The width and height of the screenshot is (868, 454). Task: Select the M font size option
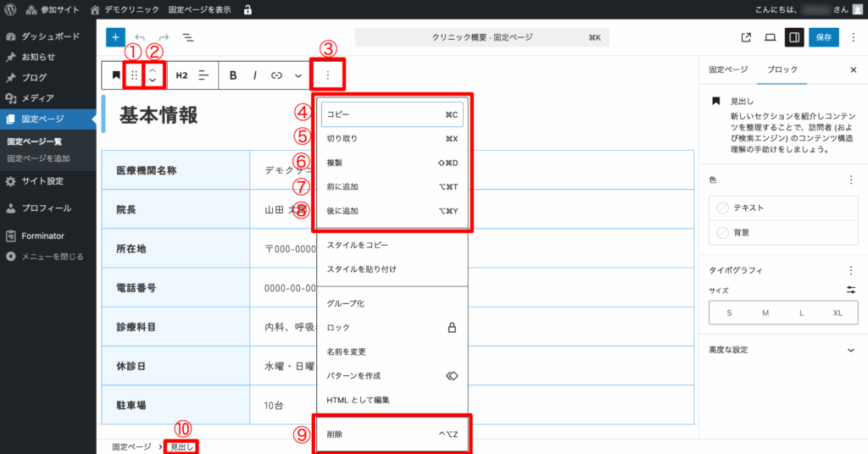[x=765, y=313]
